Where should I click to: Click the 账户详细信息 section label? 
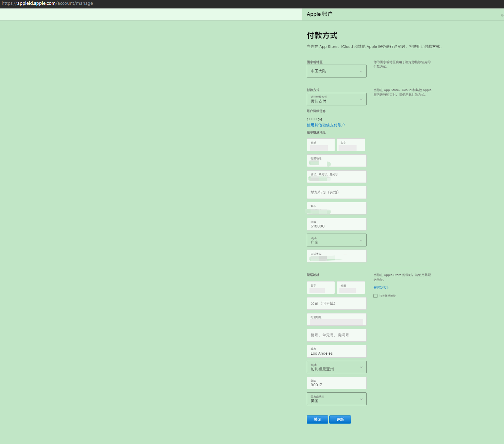(316, 111)
